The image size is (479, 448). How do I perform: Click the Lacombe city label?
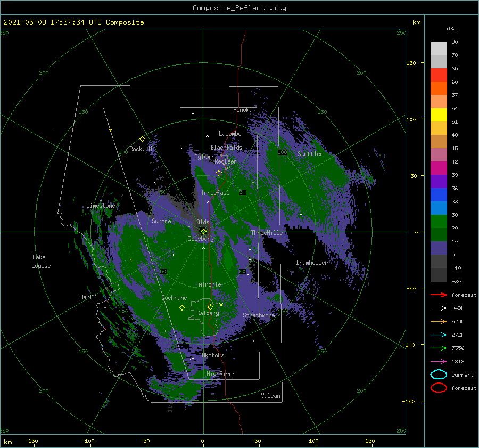pos(230,134)
